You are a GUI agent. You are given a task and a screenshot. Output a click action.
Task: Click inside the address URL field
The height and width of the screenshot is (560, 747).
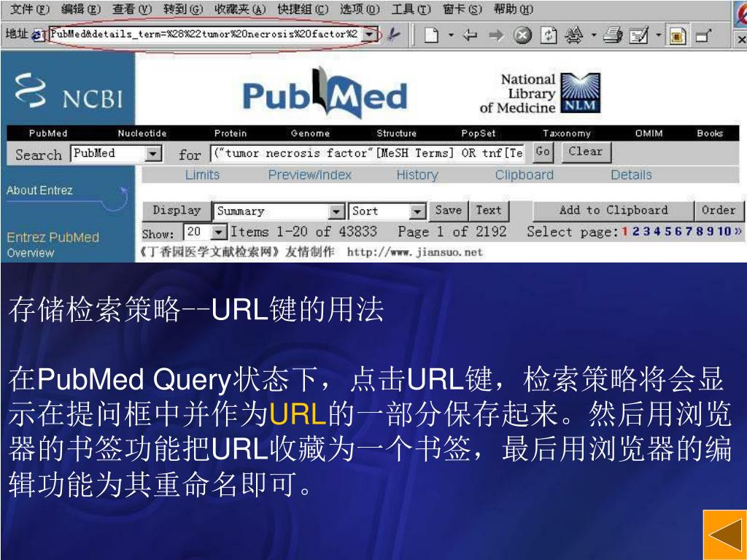point(205,34)
